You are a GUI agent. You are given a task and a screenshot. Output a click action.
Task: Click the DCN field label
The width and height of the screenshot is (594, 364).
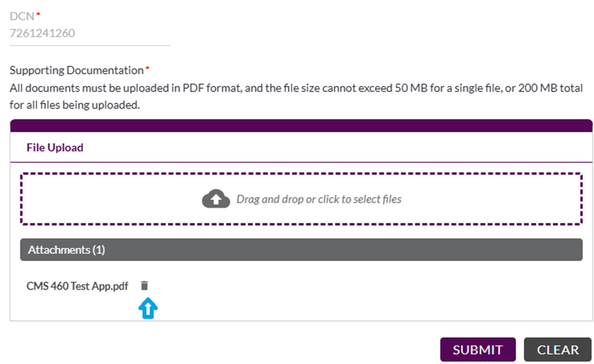coord(22,16)
